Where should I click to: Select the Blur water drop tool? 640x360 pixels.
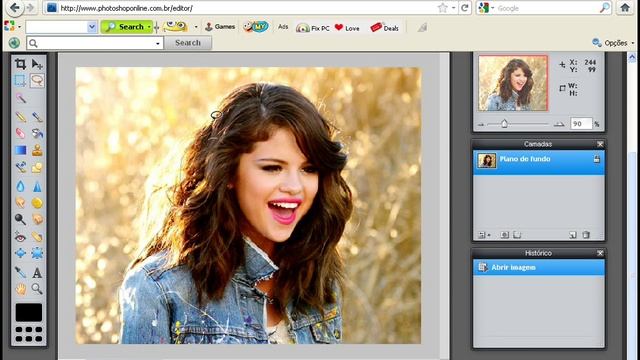pyautogui.click(x=20, y=187)
